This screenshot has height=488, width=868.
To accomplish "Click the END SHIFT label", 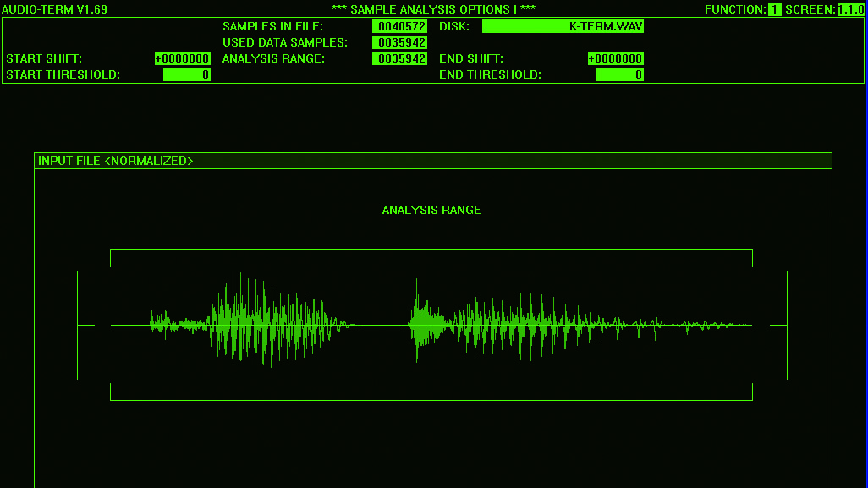I will coord(471,58).
